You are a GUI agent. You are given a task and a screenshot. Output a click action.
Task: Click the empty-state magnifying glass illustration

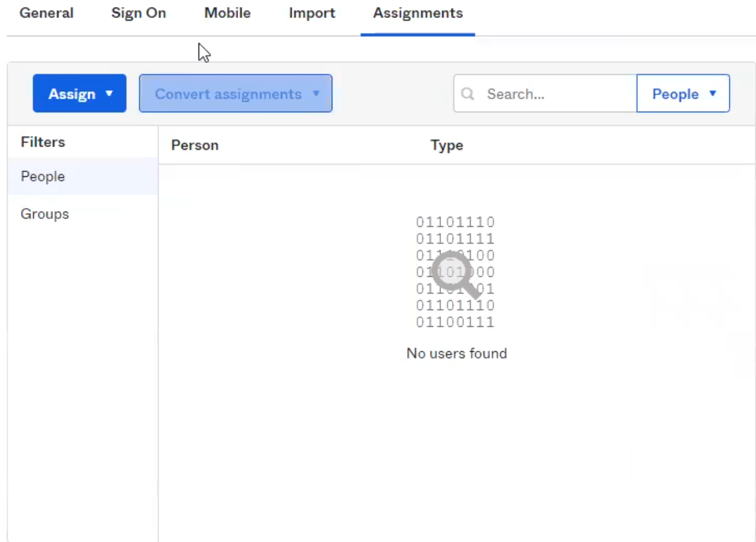(x=456, y=274)
